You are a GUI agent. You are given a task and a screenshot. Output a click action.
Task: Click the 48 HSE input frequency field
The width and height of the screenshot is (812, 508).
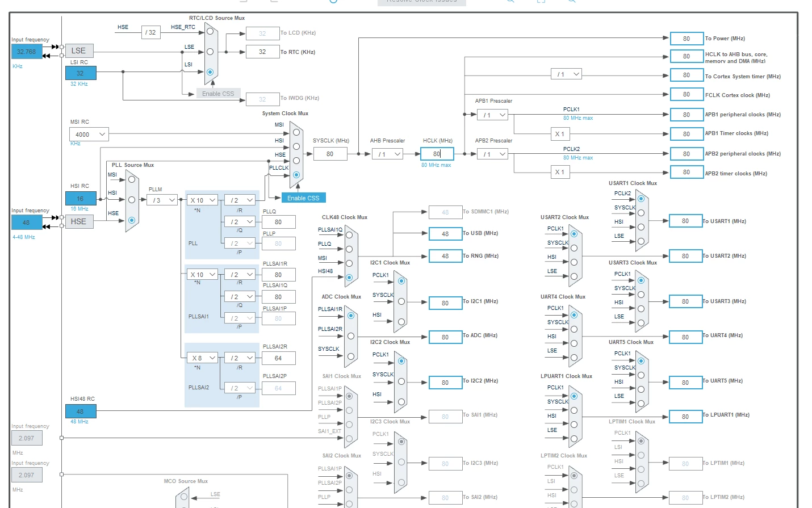click(x=27, y=222)
